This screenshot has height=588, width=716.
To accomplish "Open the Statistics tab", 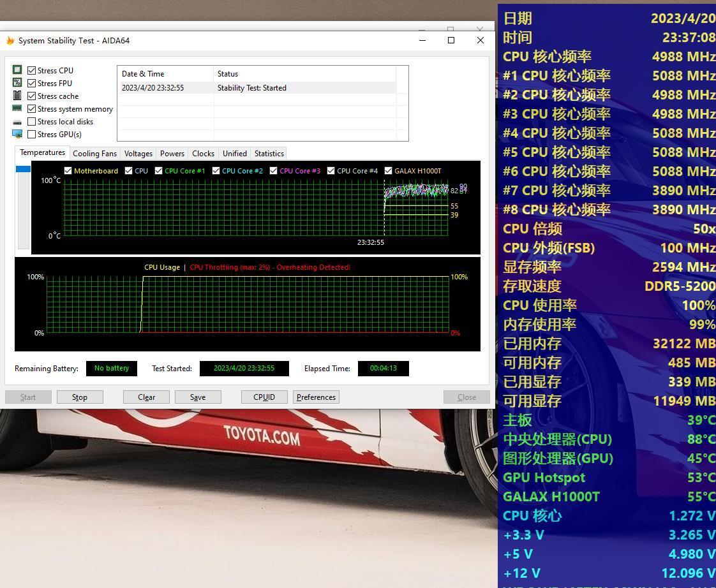I will [269, 154].
